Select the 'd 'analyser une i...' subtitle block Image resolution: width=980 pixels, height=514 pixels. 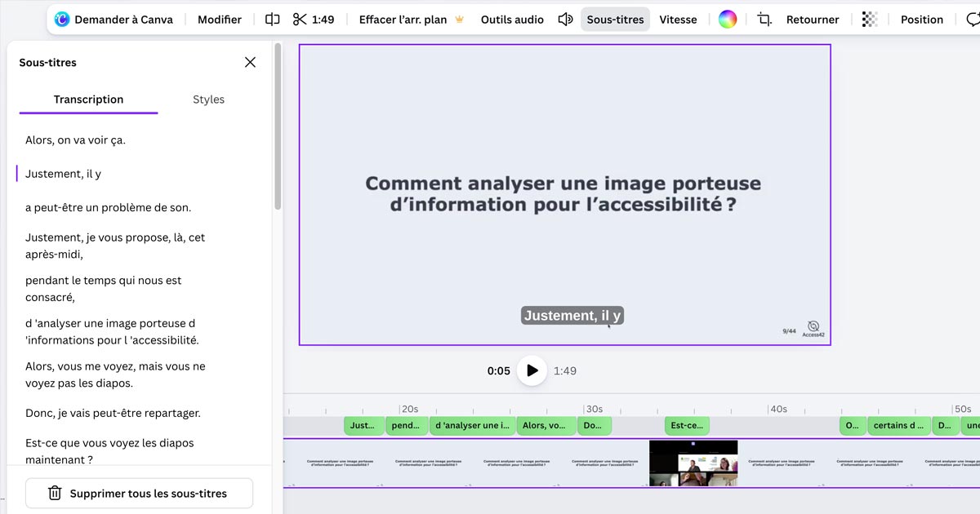(x=472, y=425)
